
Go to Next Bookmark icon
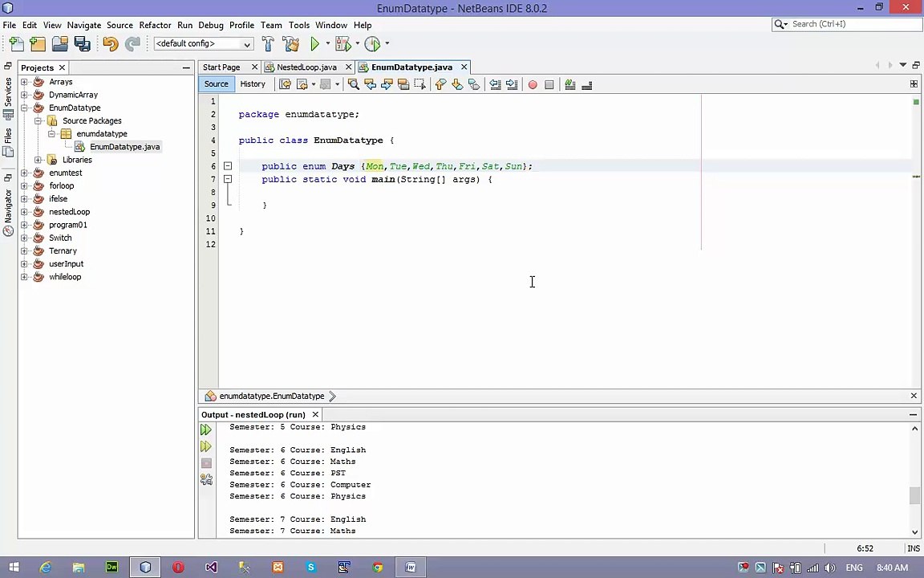click(x=457, y=84)
